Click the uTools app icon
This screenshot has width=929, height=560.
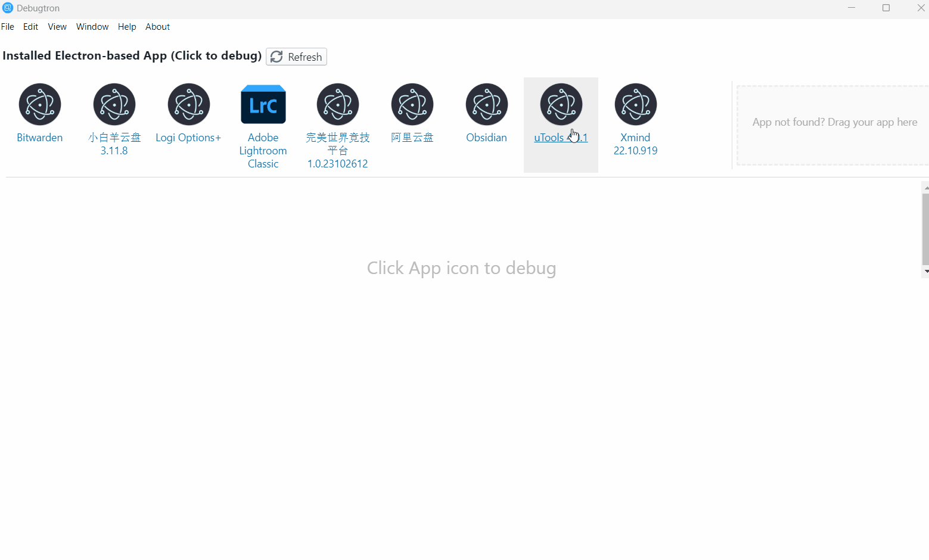(x=561, y=104)
